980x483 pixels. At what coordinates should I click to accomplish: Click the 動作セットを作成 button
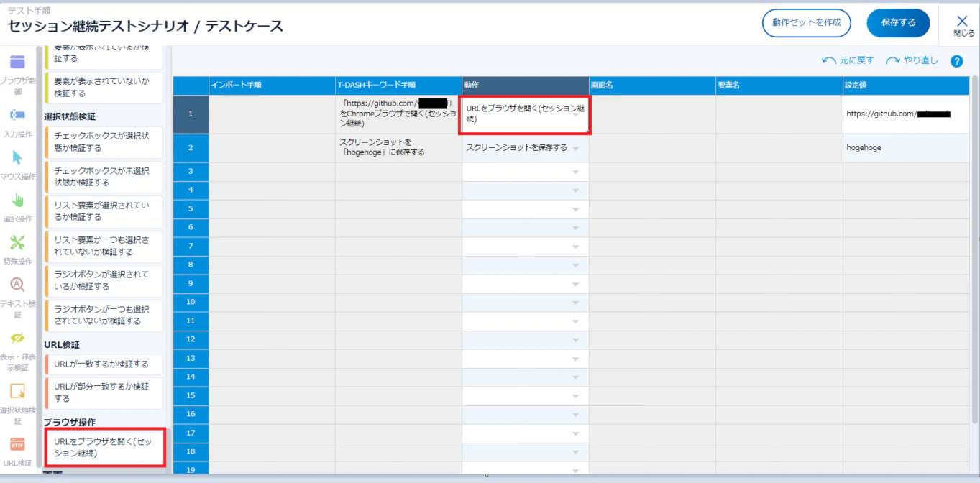pos(807,23)
